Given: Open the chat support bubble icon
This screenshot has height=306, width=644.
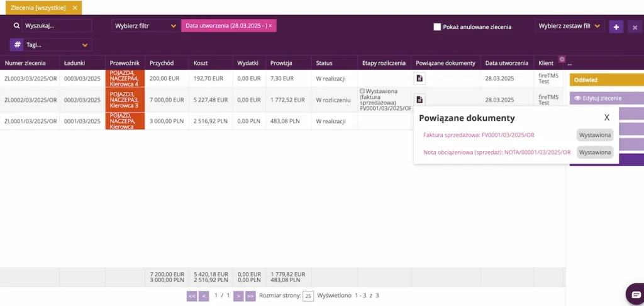Looking at the screenshot, I should pyautogui.click(x=636, y=294).
